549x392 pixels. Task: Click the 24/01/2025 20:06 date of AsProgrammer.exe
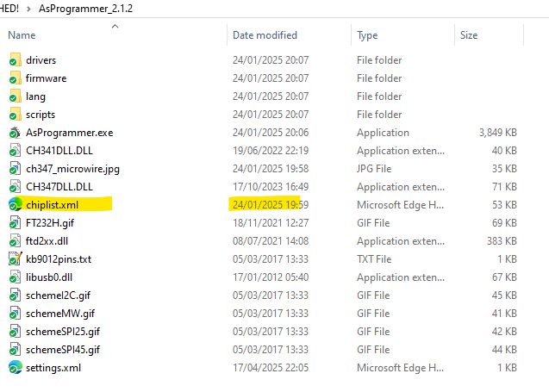coord(271,133)
